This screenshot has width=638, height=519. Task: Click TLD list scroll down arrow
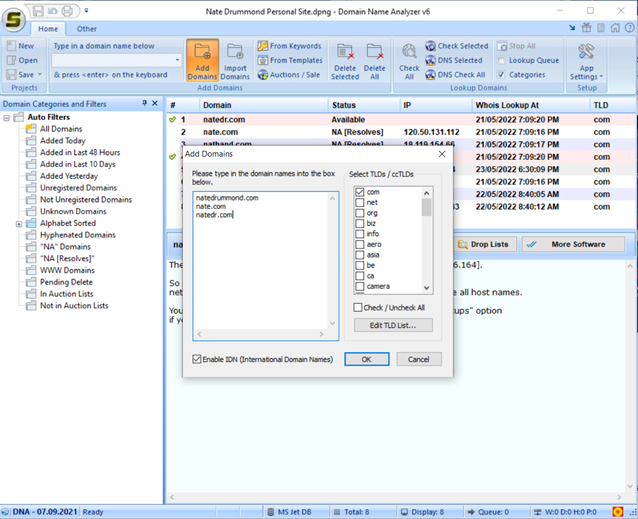point(426,288)
